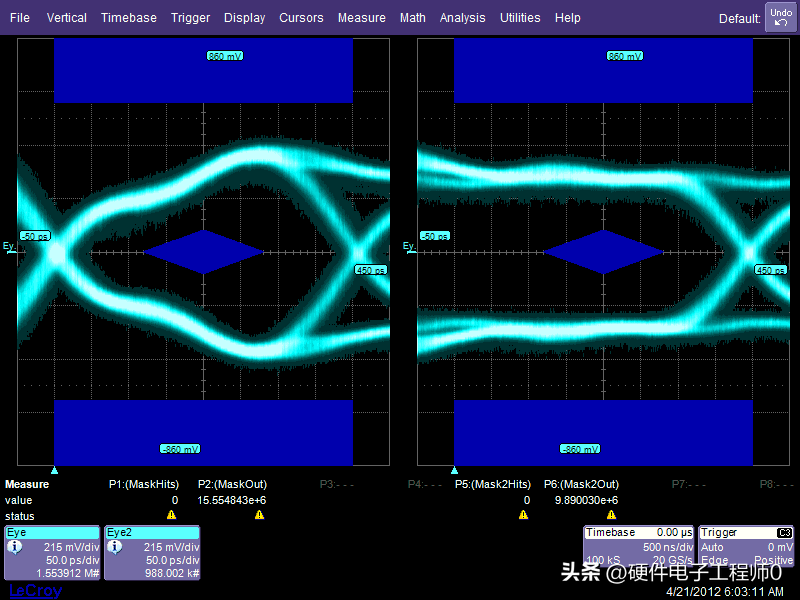Click left eye 450 ps label

click(371, 270)
